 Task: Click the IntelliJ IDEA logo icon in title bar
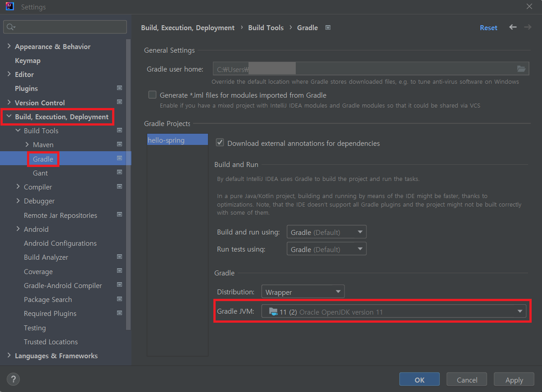pos(9,7)
